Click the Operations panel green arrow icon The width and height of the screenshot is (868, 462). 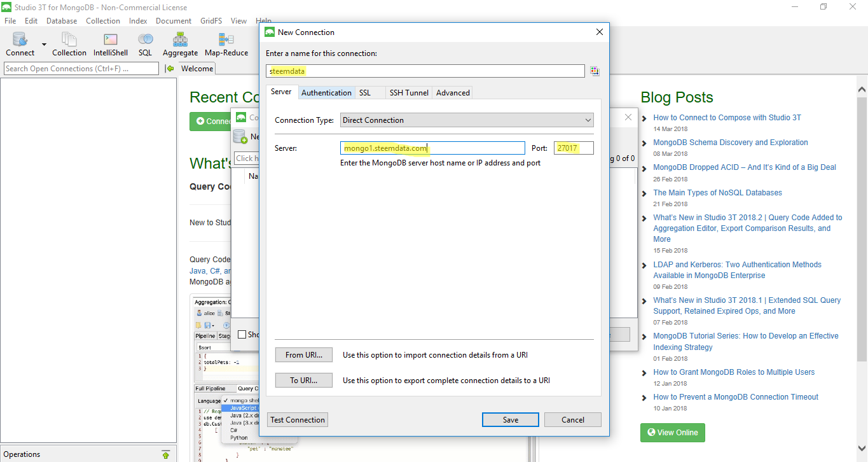(x=166, y=454)
